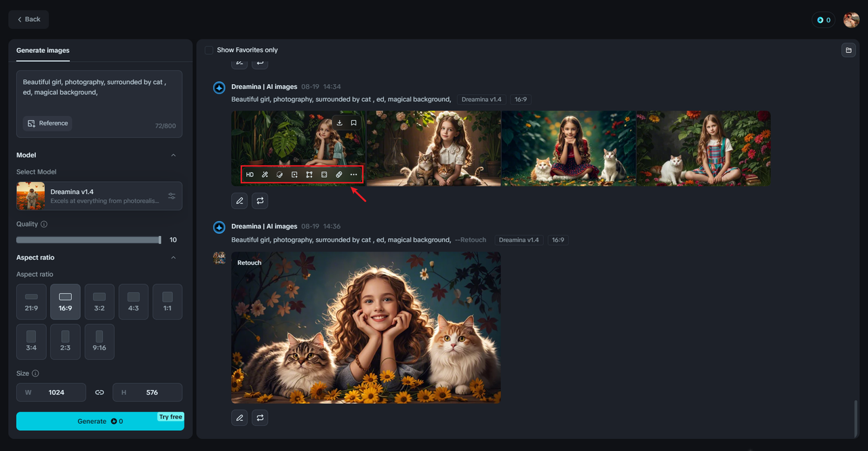Click the edit prompt pencil under 14:34 results
This screenshot has height=451, width=868.
click(239, 201)
